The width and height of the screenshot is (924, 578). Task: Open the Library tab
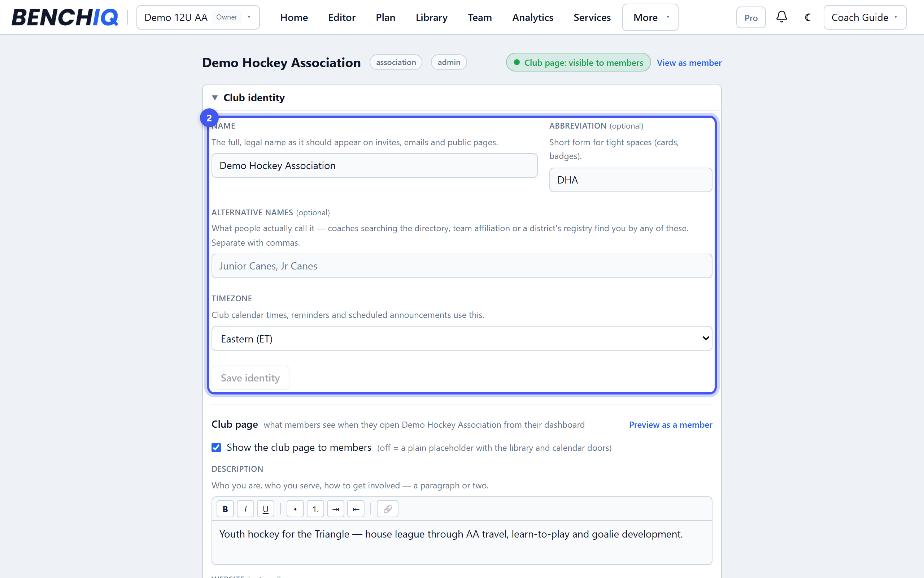431,17
